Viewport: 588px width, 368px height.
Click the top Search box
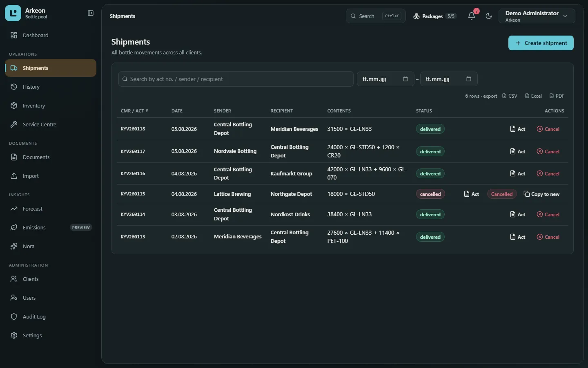pyautogui.click(x=376, y=16)
